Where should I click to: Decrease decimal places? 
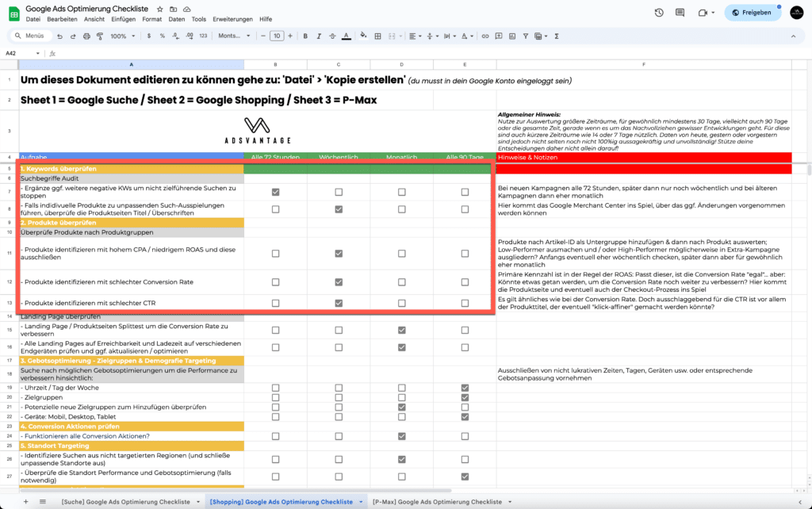pyautogui.click(x=176, y=36)
